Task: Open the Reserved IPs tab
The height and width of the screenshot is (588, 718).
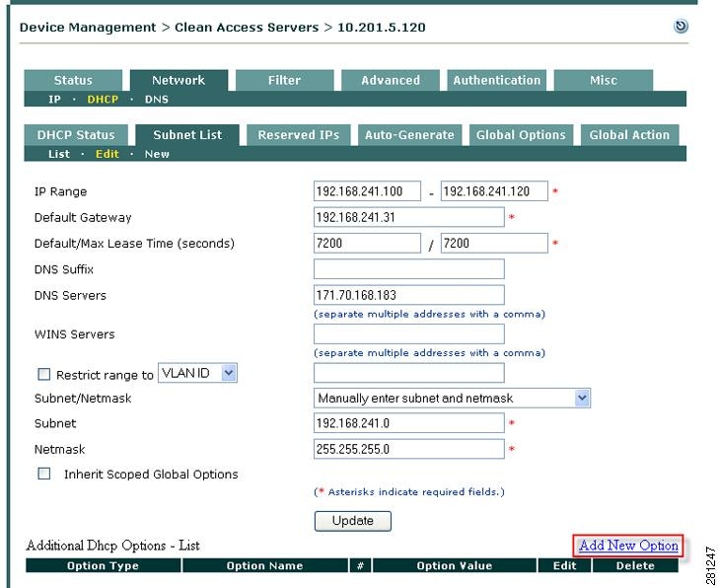Action: click(x=299, y=135)
